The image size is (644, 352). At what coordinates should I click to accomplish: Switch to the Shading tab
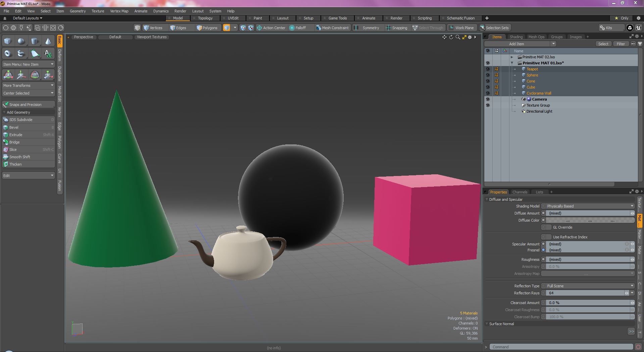click(516, 37)
